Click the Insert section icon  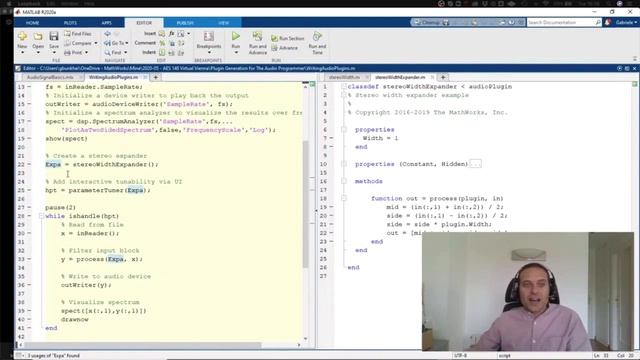coord(162,34)
